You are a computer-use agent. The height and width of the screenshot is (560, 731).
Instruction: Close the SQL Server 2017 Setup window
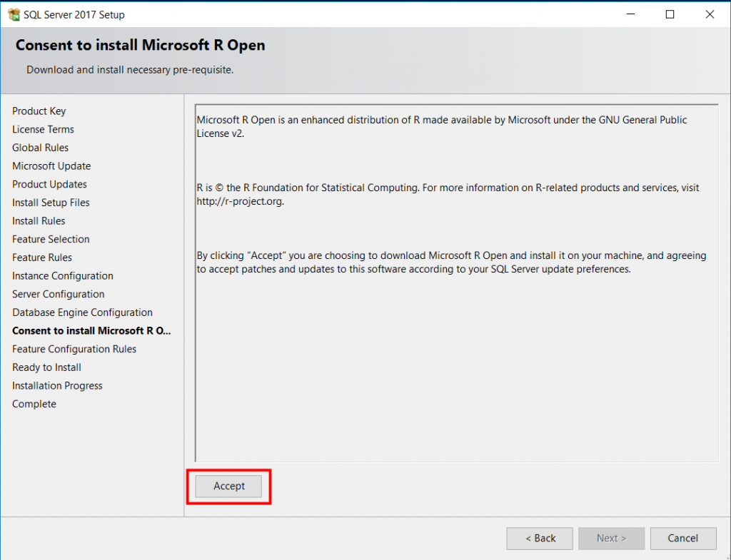(x=710, y=14)
